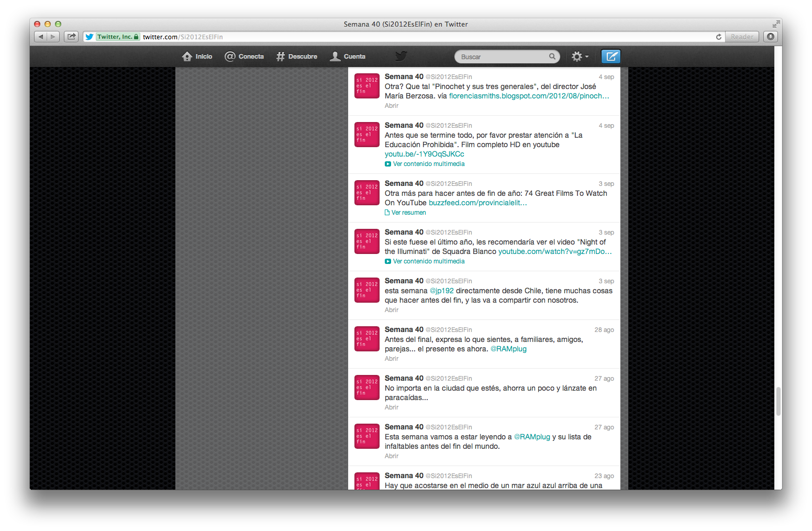Click the Safari share button
812x531 pixels.
[71, 37]
